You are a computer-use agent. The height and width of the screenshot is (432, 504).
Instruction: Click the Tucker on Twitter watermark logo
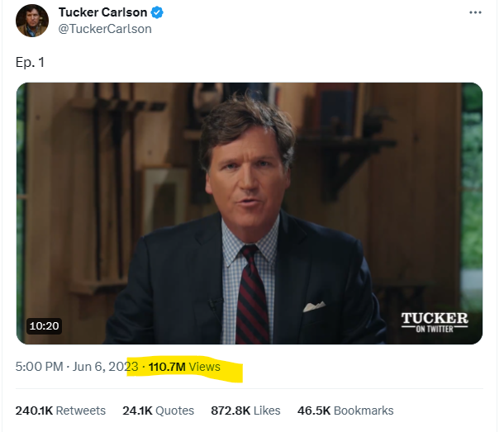(434, 322)
